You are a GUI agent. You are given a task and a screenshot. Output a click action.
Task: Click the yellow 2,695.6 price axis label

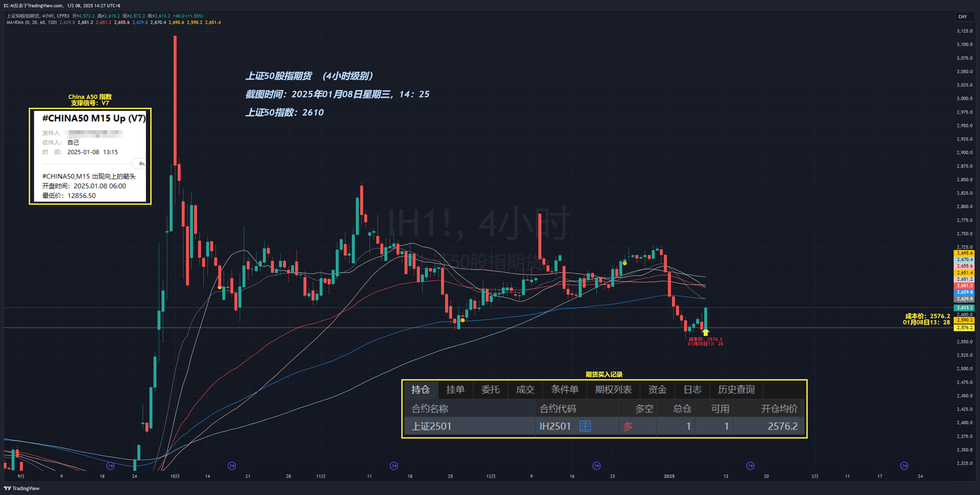(964, 253)
